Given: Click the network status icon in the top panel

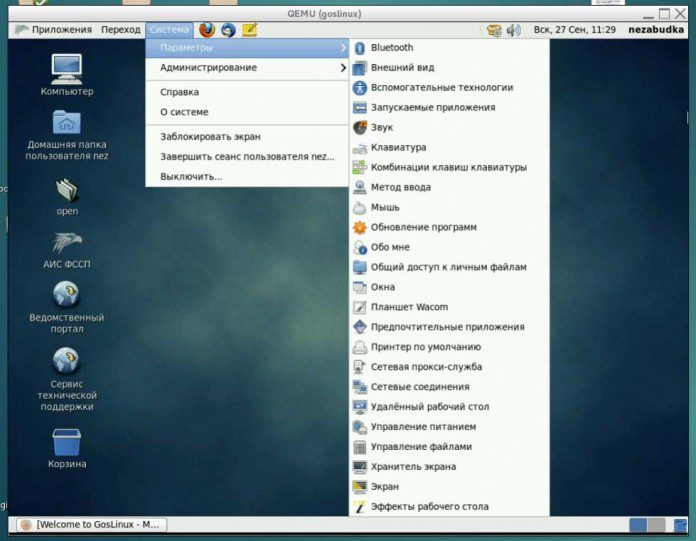Looking at the screenshot, I should (494, 30).
